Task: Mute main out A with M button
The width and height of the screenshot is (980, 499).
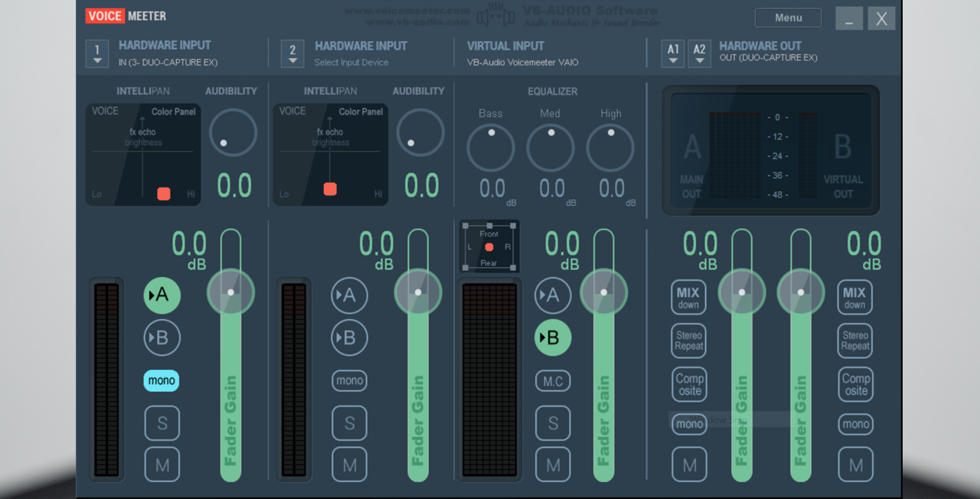Action: pyautogui.click(x=689, y=465)
